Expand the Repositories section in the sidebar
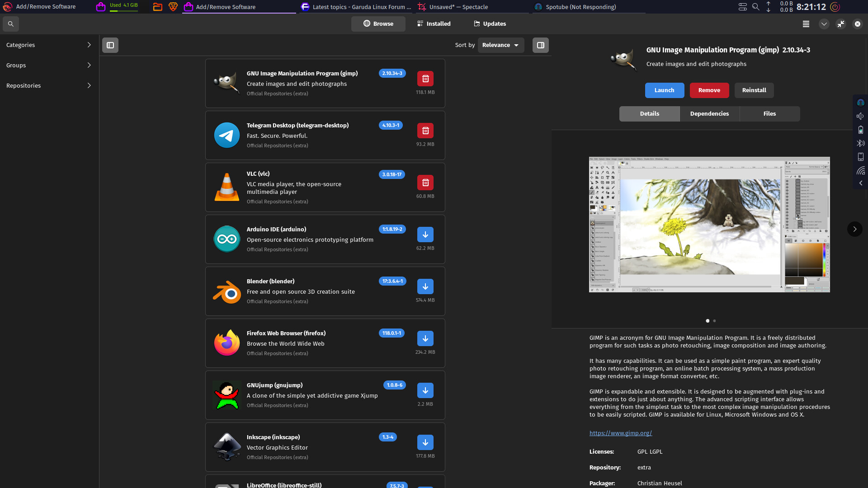The width and height of the screenshot is (868, 488). [x=48, y=85]
